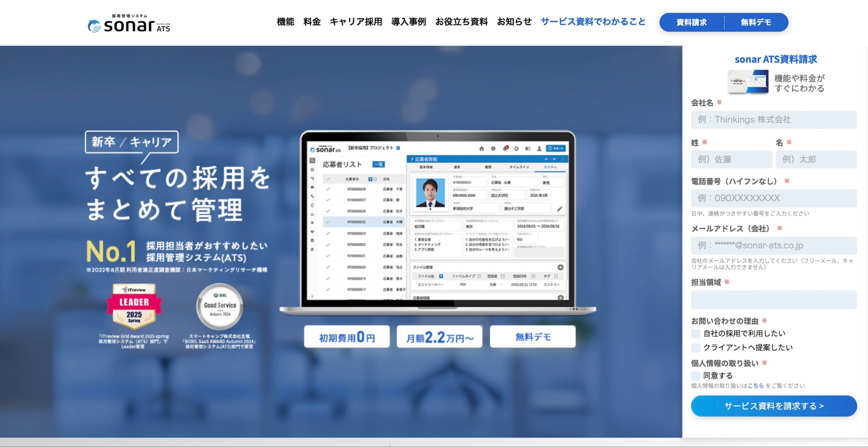Check 自社の採用で利用したい checkbox
Viewport: 868px width, 447px height.
696,334
